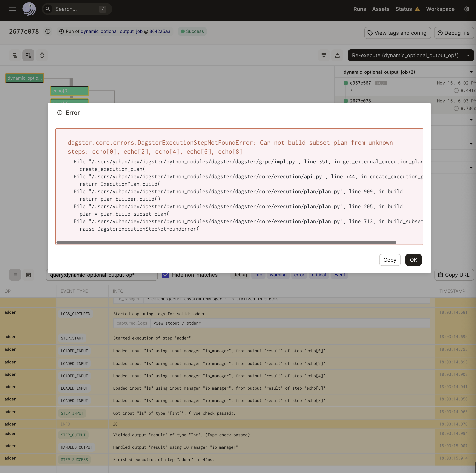Open the dynamic_optional_output_job link
The image size is (476, 473).
point(112,31)
